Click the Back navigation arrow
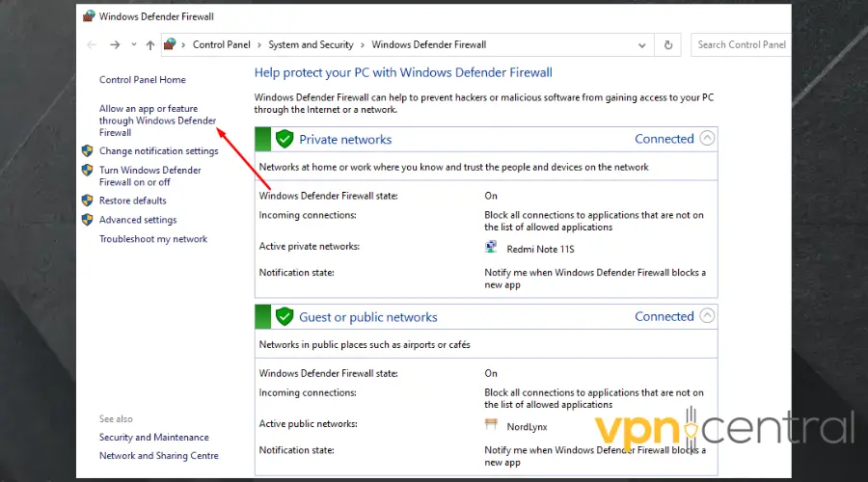 click(92, 44)
